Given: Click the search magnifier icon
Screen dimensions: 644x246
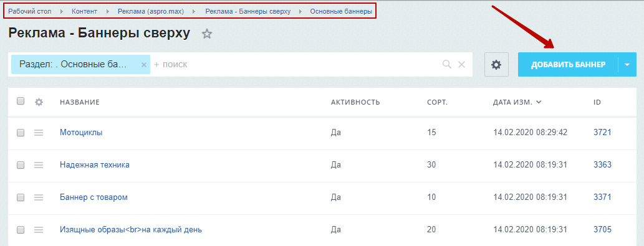Looking at the screenshot, I should coord(447,64).
